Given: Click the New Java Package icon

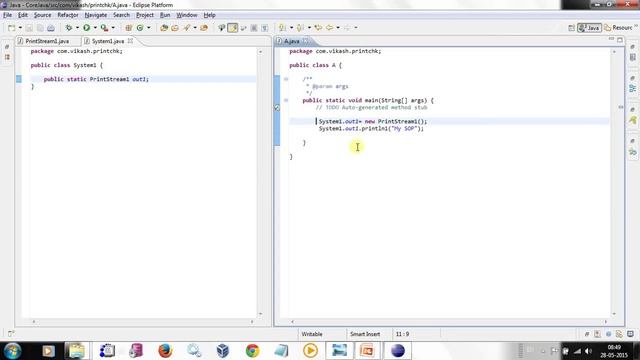Looking at the screenshot, I should [x=129, y=28].
